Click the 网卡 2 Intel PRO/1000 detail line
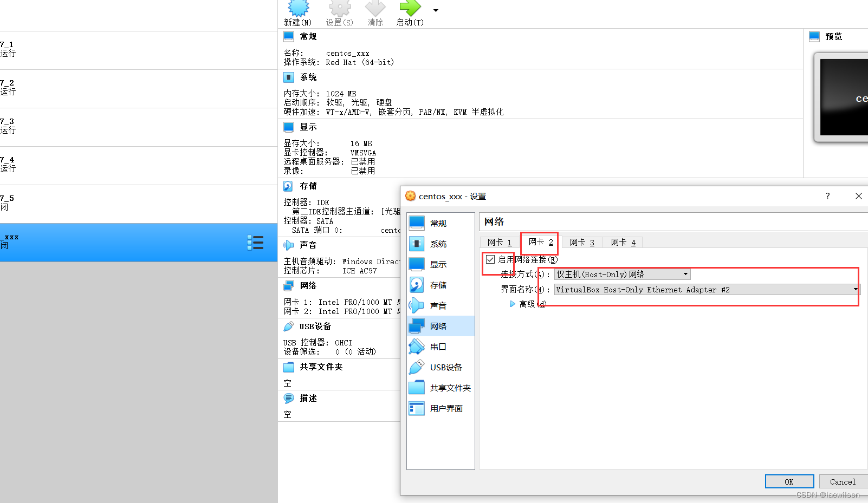 (x=342, y=311)
